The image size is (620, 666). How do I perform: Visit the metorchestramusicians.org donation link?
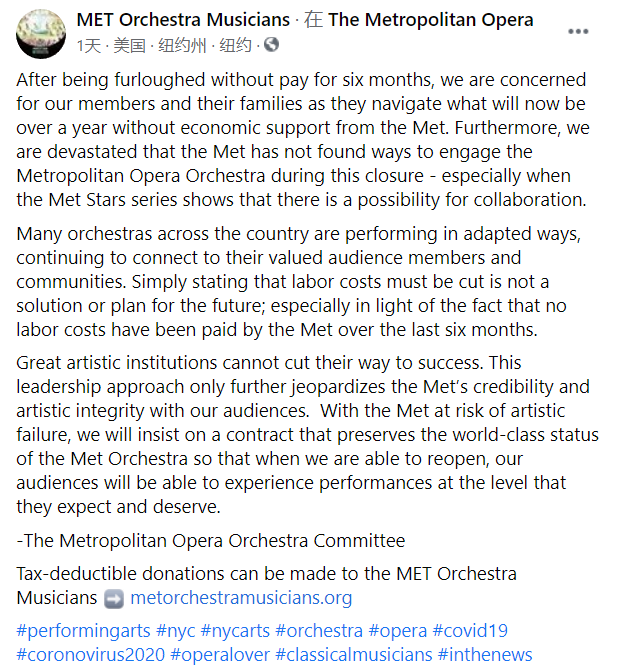(241, 598)
